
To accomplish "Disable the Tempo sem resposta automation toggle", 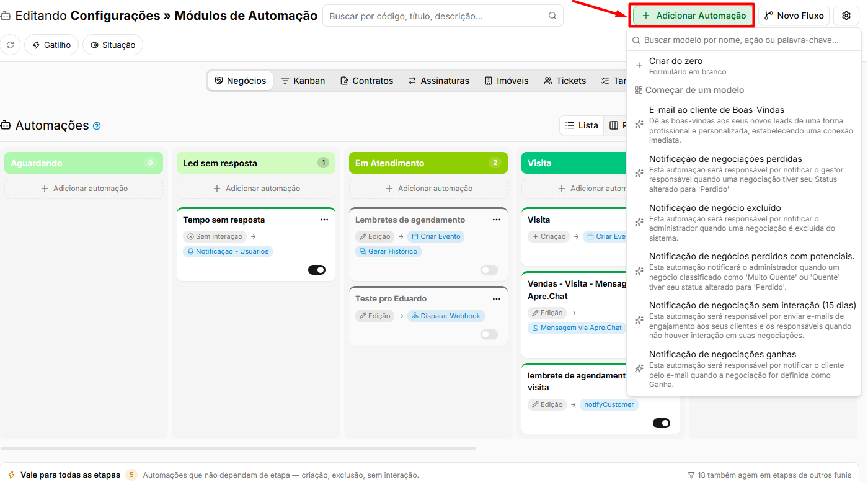I will point(317,270).
